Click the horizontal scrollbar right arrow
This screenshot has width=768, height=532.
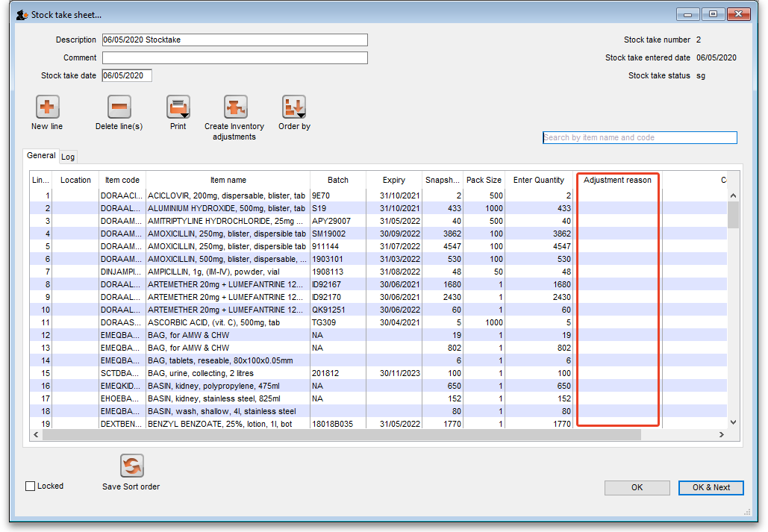point(722,435)
